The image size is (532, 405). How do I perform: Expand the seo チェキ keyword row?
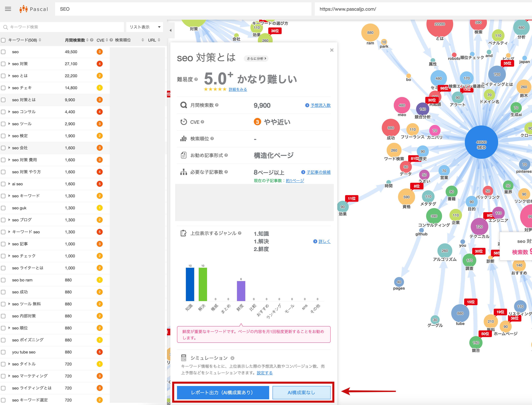(x=9, y=88)
